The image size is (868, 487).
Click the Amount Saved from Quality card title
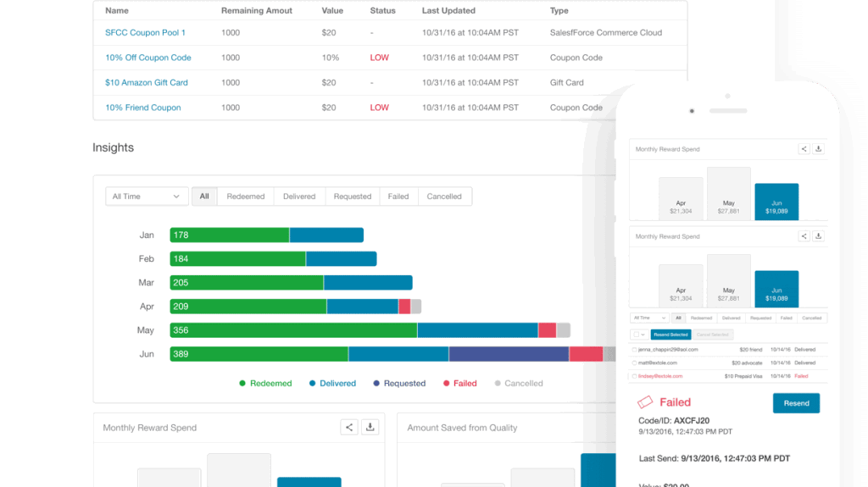pos(462,427)
